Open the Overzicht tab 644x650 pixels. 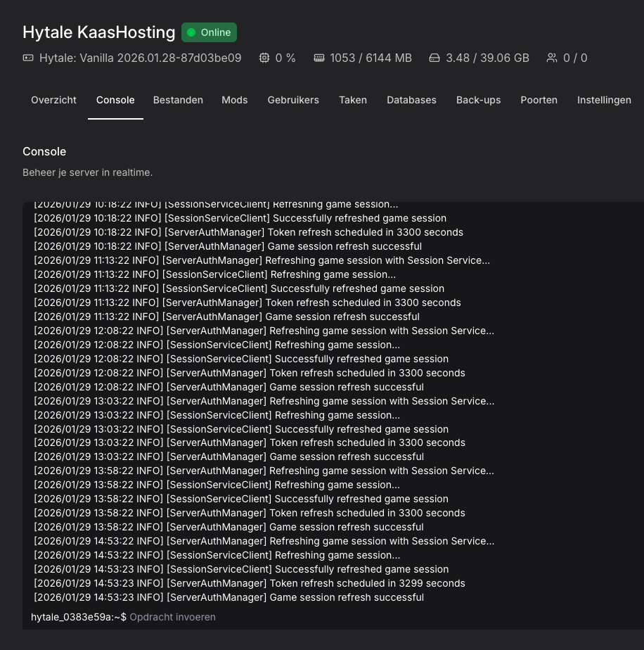53,100
